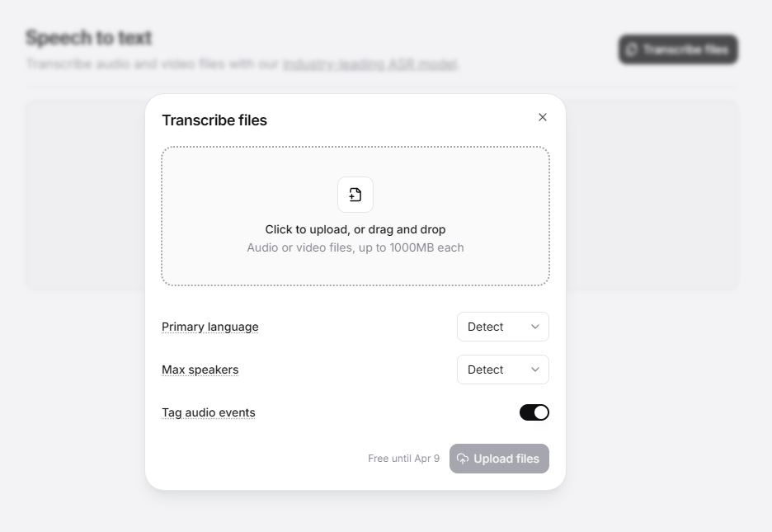Screen dimensions: 772x532
Task: Click the Tag audio events label
Action: tap(209, 412)
